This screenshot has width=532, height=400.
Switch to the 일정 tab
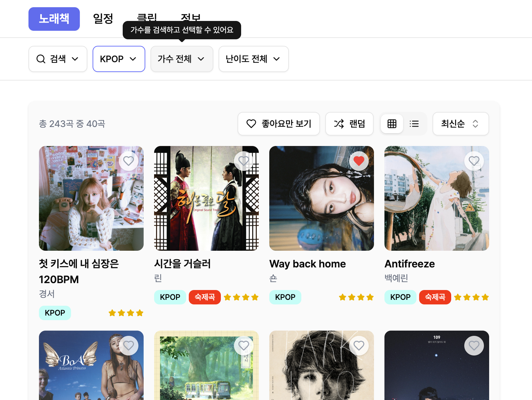(103, 19)
